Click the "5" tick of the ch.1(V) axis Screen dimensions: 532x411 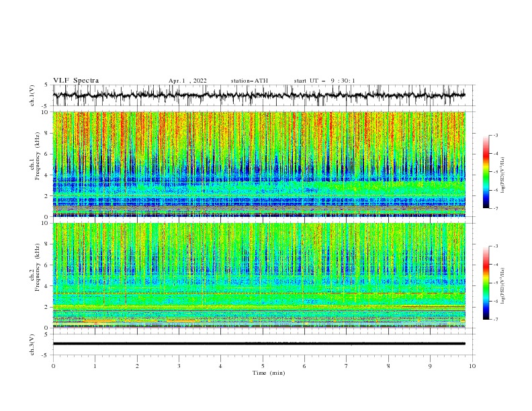coord(47,85)
